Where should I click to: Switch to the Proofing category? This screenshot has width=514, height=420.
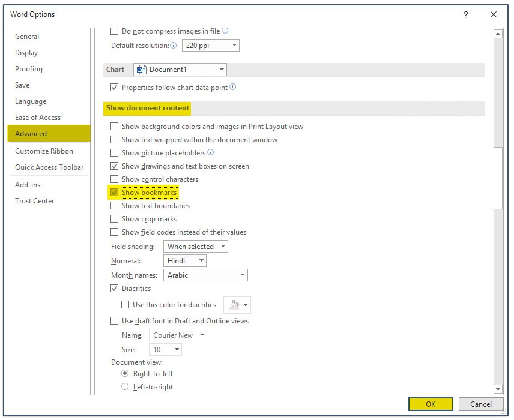click(29, 69)
